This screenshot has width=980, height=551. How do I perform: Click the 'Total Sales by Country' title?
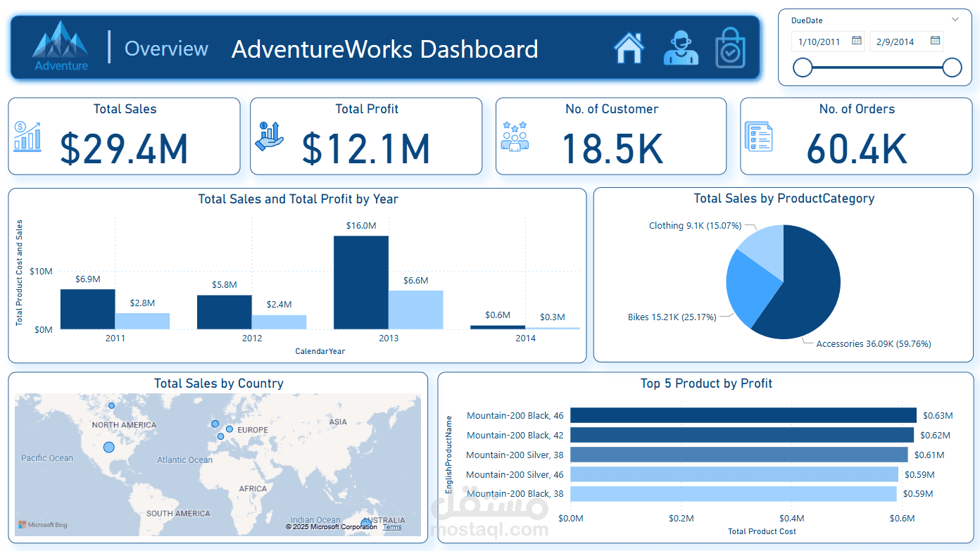[x=219, y=384]
